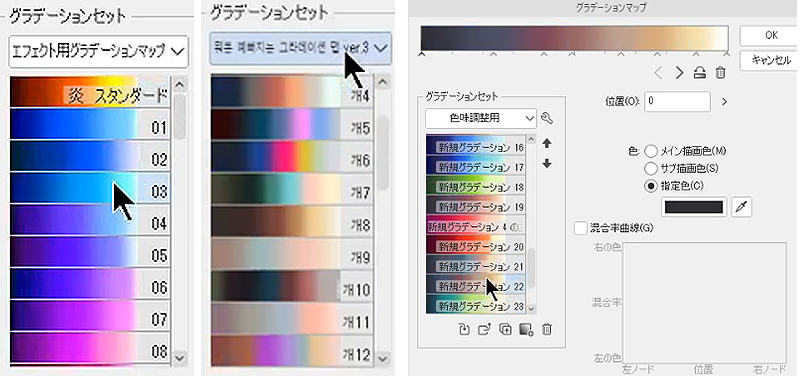Click scroll-up arrow of ver.3 gradient list
The image size is (800, 376).
pos(383,83)
